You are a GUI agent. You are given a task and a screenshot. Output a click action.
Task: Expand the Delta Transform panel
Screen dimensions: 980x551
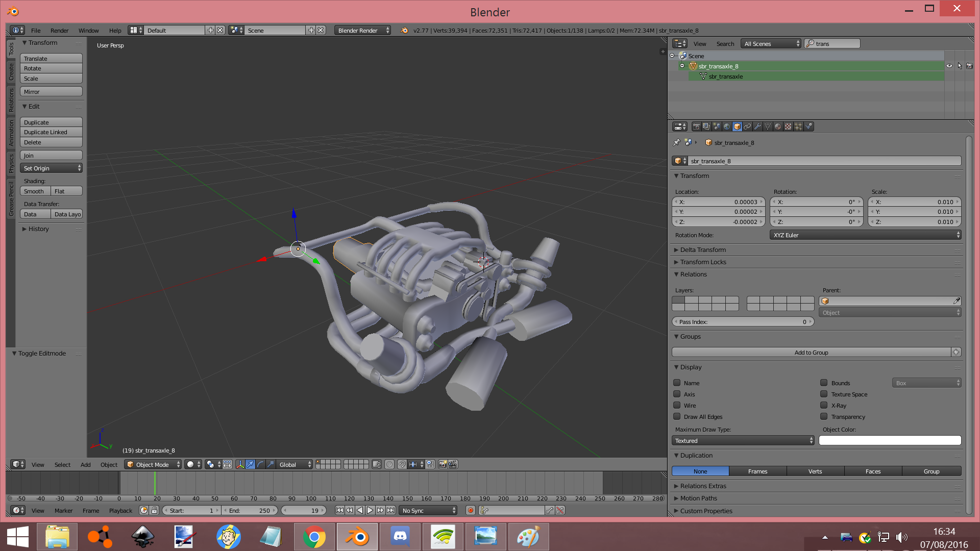point(703,250)
